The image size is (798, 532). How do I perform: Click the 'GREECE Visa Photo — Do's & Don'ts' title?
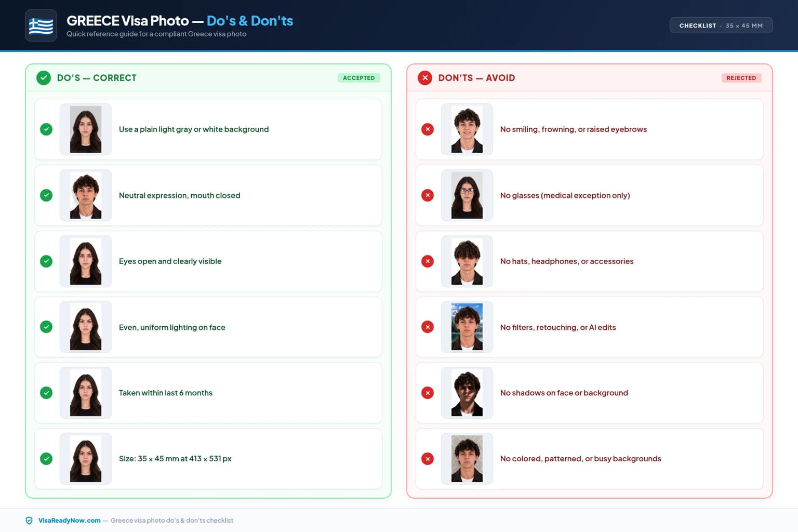click(x=180, y=20)
